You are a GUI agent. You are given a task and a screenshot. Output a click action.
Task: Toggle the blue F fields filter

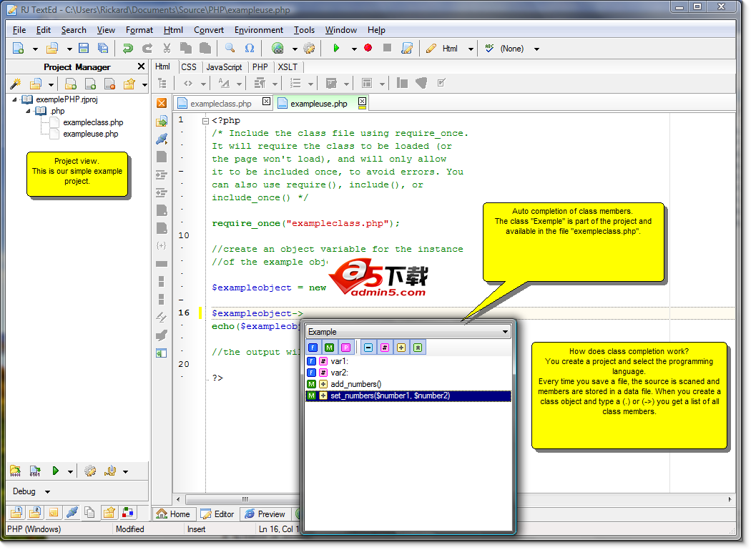pos(313,348)
